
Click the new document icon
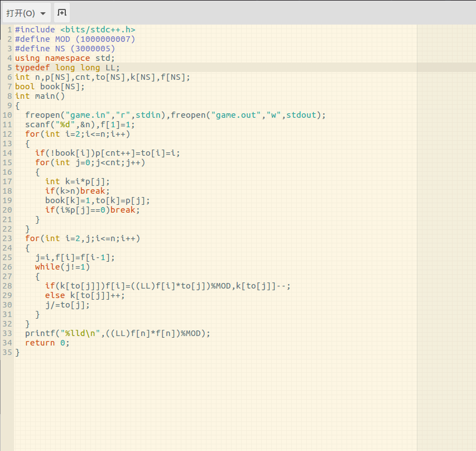point(62,13)
